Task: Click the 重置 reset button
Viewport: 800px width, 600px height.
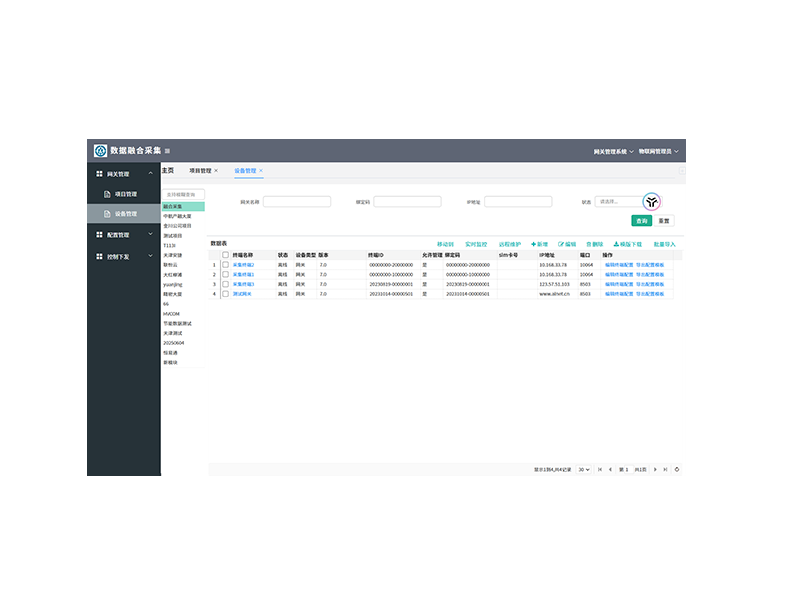Action: click(x=664, y=220)
